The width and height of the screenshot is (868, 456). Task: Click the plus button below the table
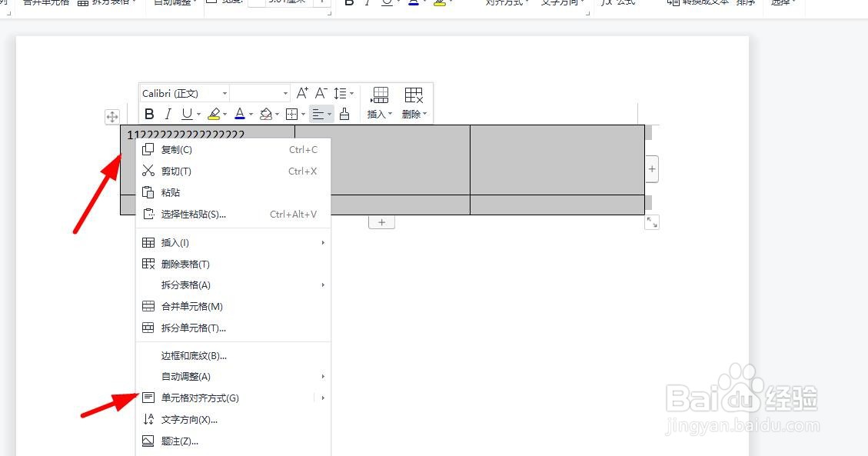382,221
